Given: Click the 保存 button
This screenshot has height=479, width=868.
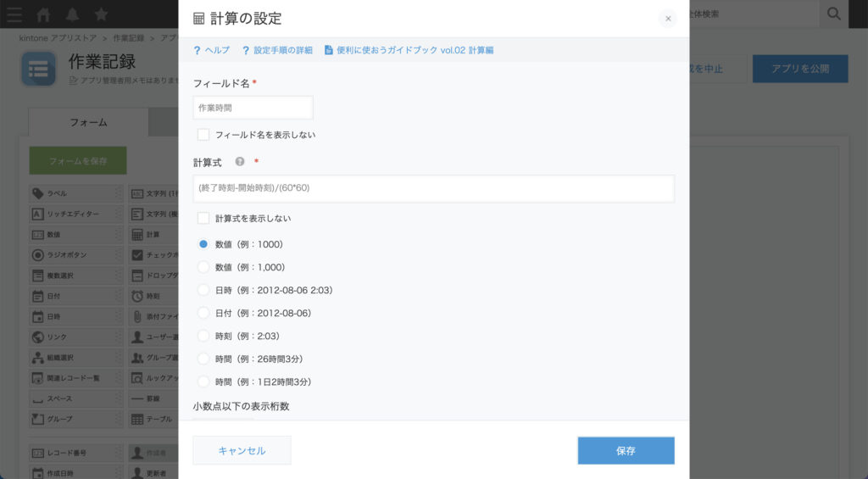Looking at the screenshot, I should (626, 451).
